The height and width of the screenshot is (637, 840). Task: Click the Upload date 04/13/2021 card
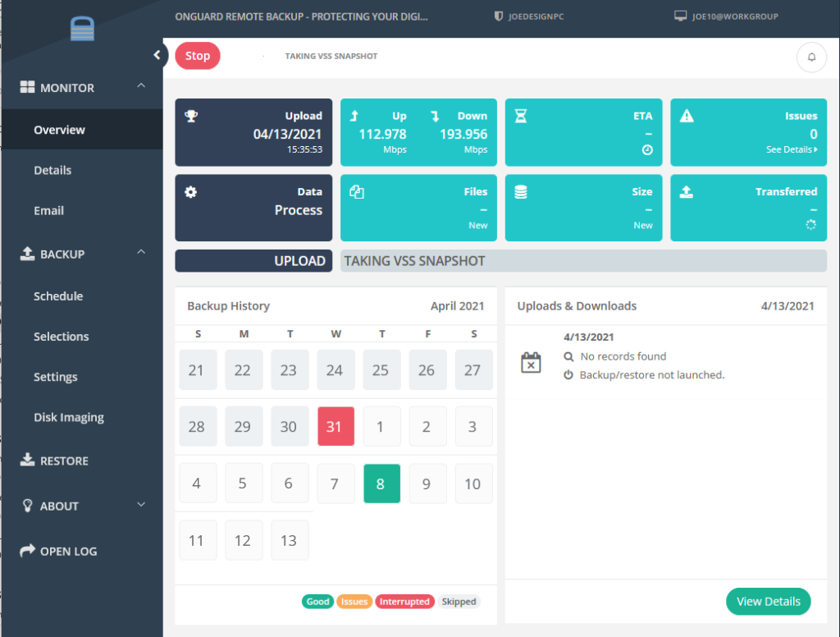coord(253,132)
